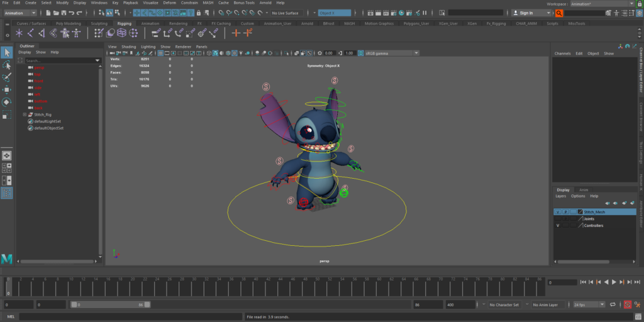Image resolution: width=644 pixels, height=322 pixels.
Task: Create a new scene with the New Scene icon
Action: [x=48, y=13]
